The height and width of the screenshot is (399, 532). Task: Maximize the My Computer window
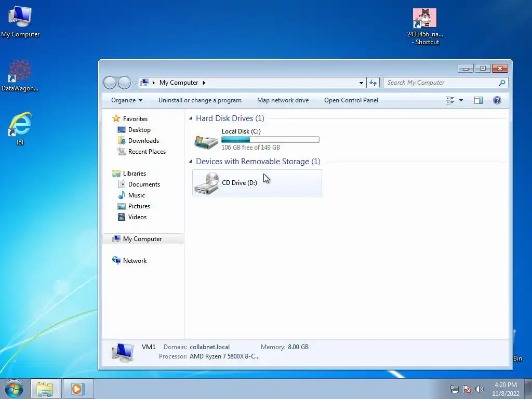coord(483,69)
